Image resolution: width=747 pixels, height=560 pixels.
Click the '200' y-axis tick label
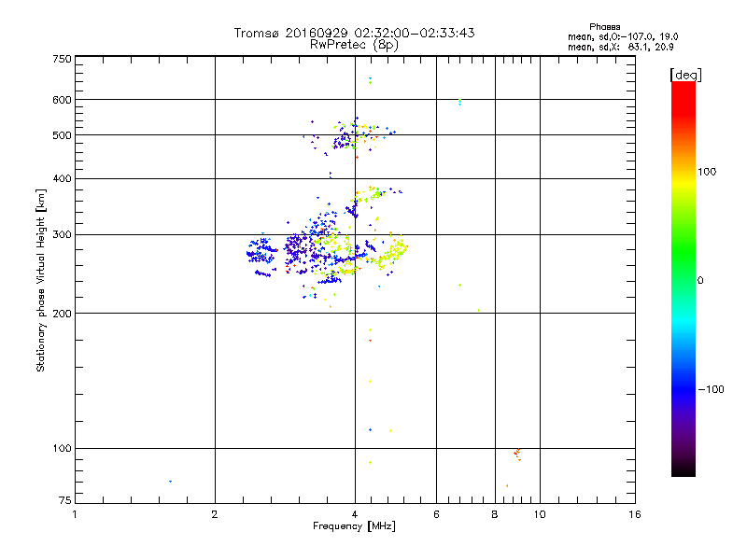(x=62, y=314)
